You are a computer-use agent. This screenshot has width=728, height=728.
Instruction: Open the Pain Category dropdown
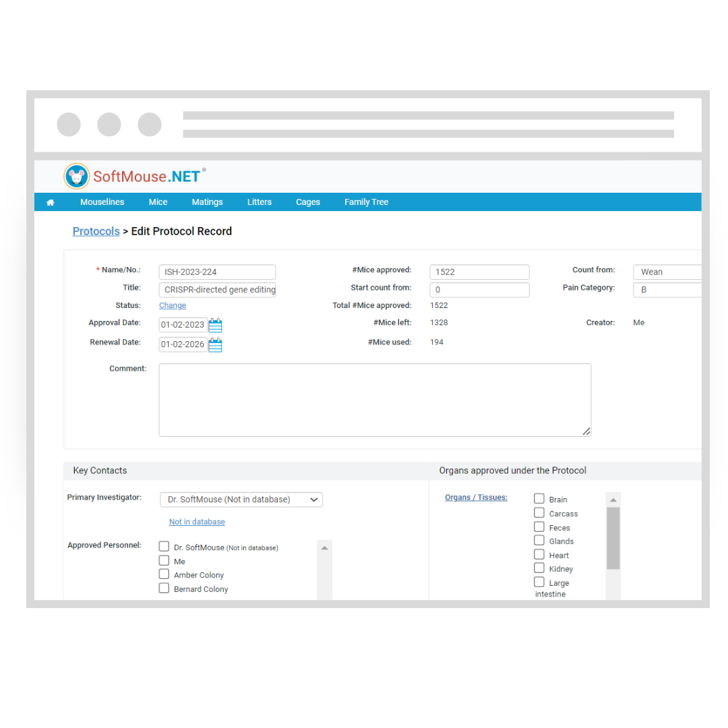667,290
